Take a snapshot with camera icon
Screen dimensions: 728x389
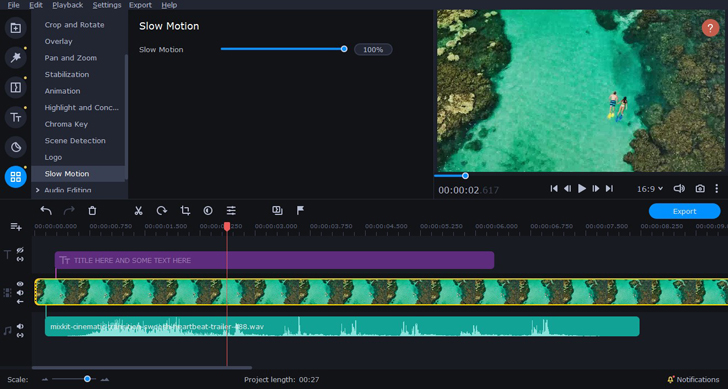[x=700, y=188]
